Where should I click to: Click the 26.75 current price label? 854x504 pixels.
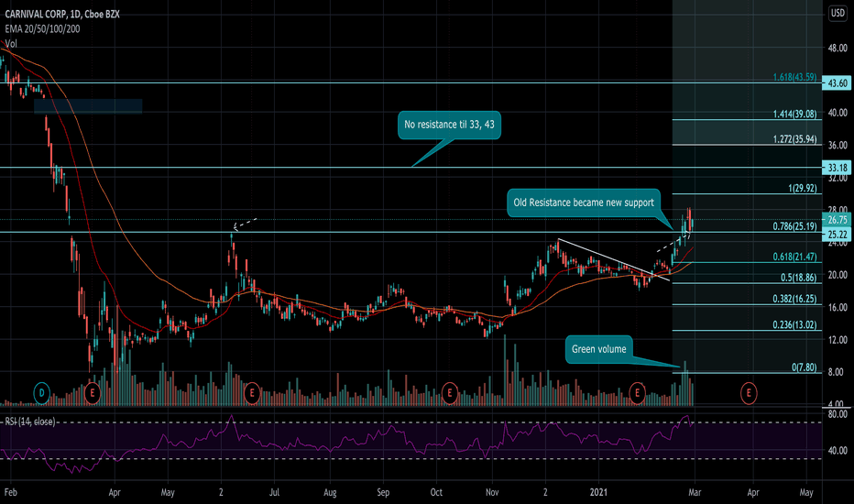pyautogui.click(x=837, y=220)
